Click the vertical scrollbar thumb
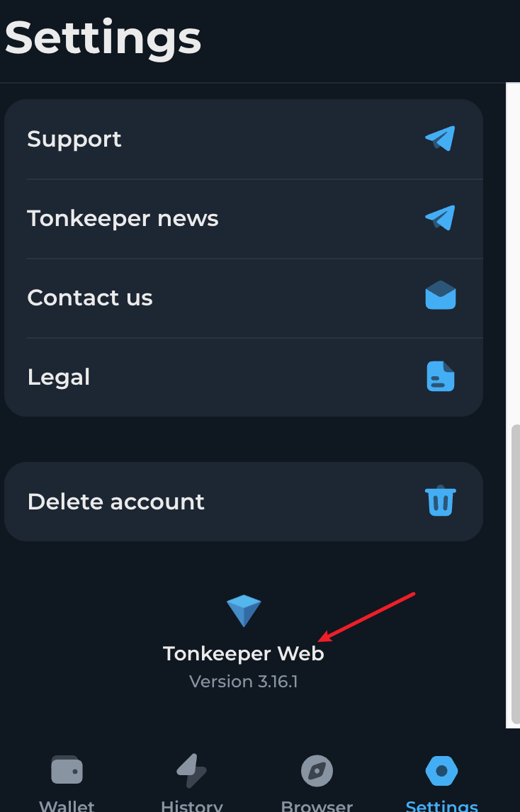 coord(515,574)
